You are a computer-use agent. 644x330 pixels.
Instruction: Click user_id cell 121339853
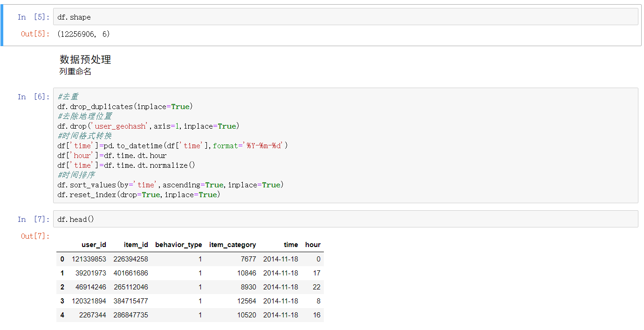tap(89, 259)
